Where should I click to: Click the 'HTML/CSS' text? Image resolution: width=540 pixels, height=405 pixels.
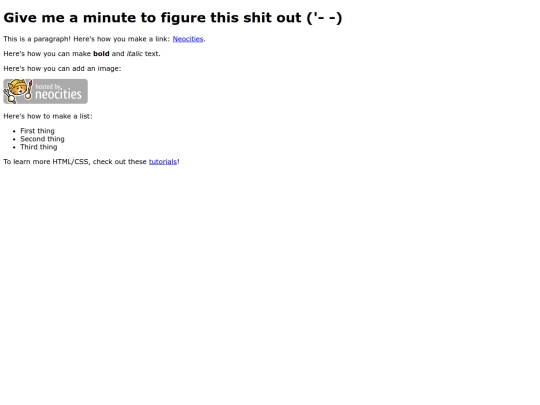pos(71,162)
